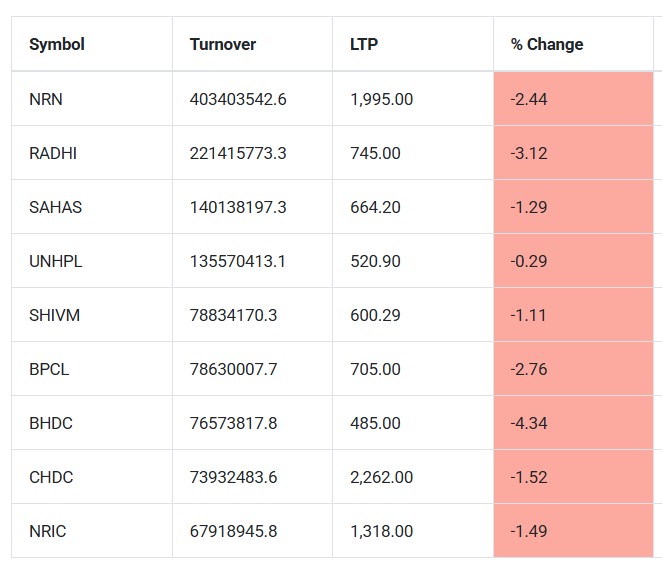The width and height of the screenshot is (662, 571).
Task: Select BHDC's -4.34 percent change cell
Action: tap(529, 423)
